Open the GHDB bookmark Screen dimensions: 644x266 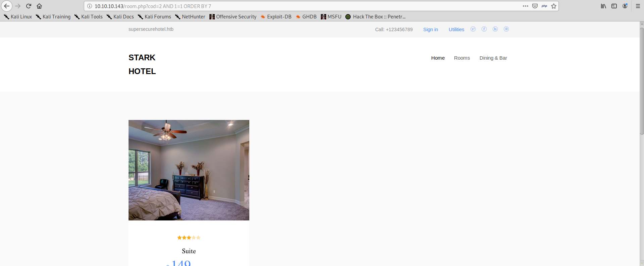tap(306, 17)
